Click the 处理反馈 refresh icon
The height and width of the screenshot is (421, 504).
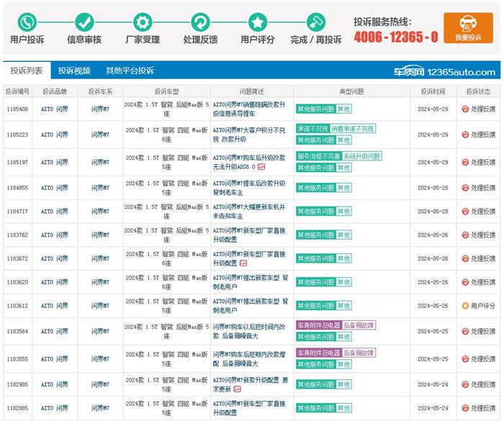(200, 22)
